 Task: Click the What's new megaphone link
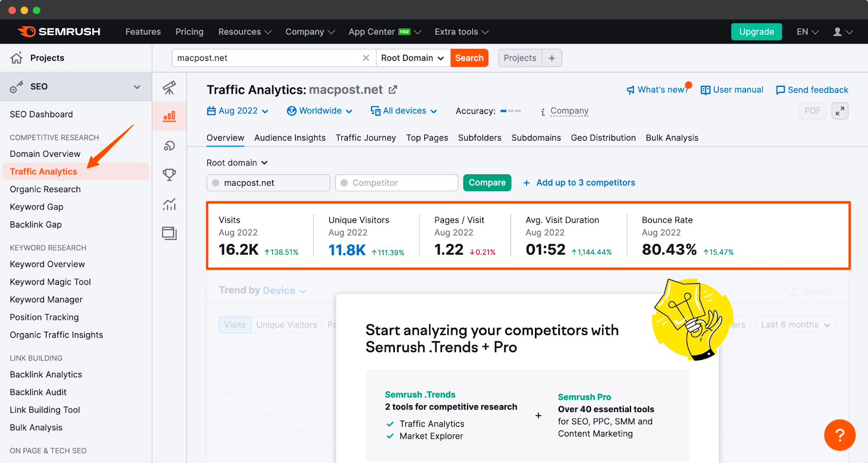[658, 90]
